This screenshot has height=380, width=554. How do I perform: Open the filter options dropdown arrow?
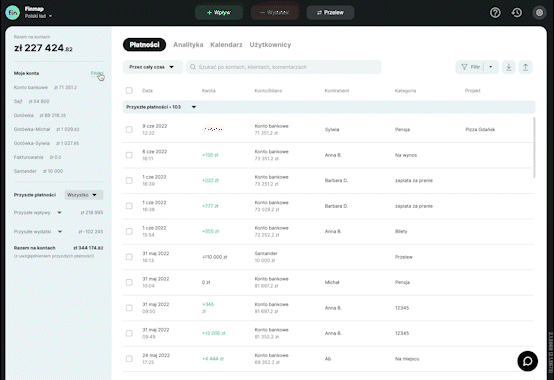click(x=491, y=67)
